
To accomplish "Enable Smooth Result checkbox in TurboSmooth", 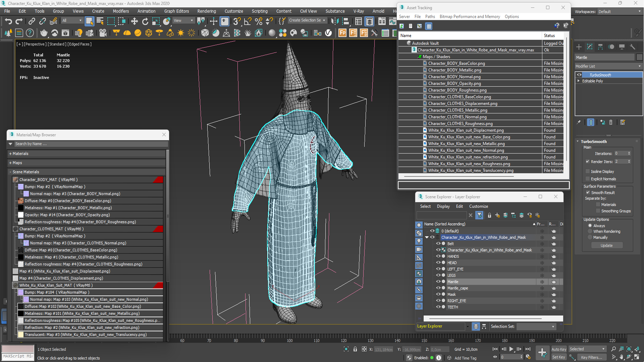I will tap(588, 193).
